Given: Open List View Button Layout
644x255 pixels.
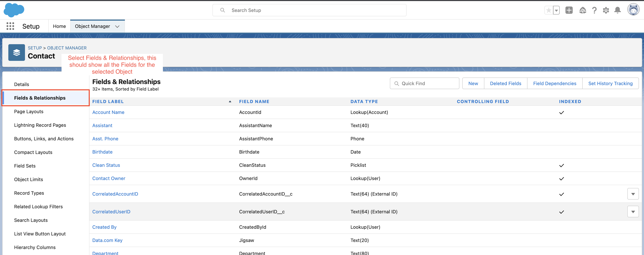Looking at the screenshot, I should click(x=40, y=234).
